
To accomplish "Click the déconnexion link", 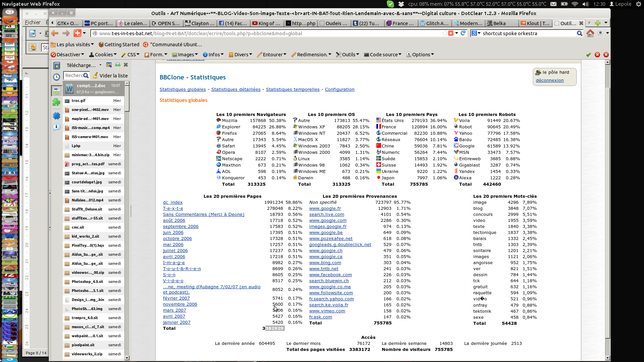I will (549, 80).
